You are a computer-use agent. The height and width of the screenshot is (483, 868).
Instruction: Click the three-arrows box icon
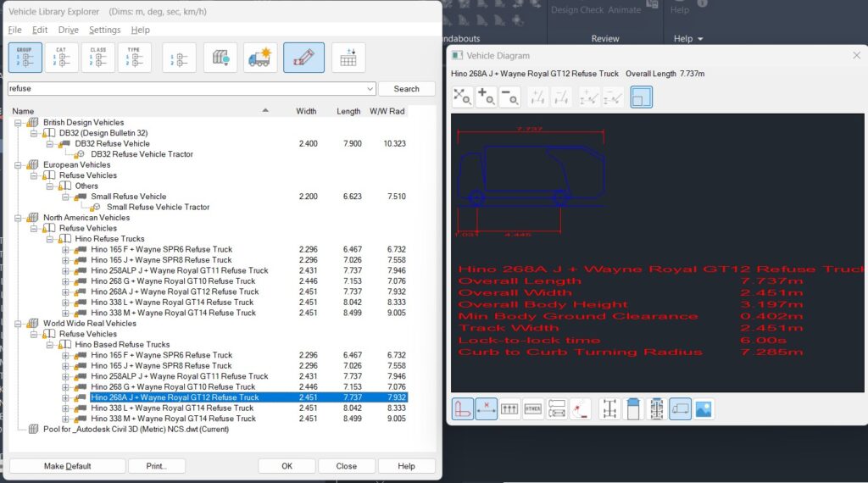click(509, 409)
